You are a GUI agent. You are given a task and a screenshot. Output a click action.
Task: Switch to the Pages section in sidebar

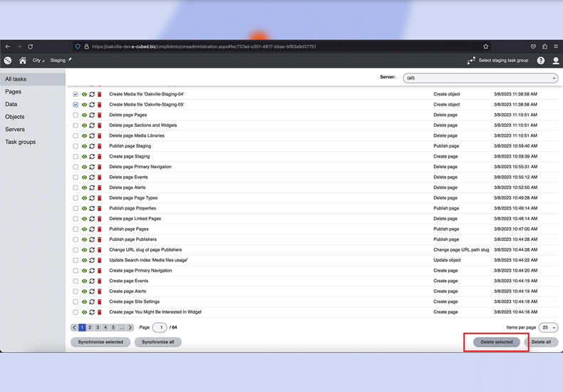coord(14,92)
